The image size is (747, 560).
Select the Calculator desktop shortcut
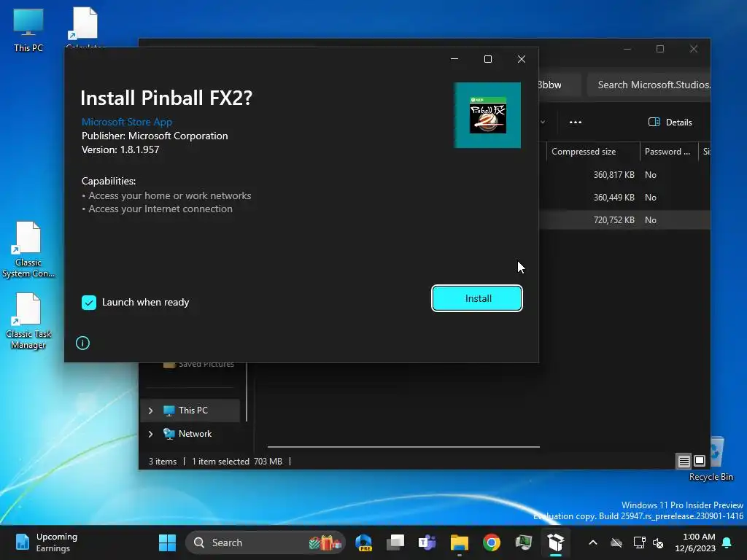point(85,28)
